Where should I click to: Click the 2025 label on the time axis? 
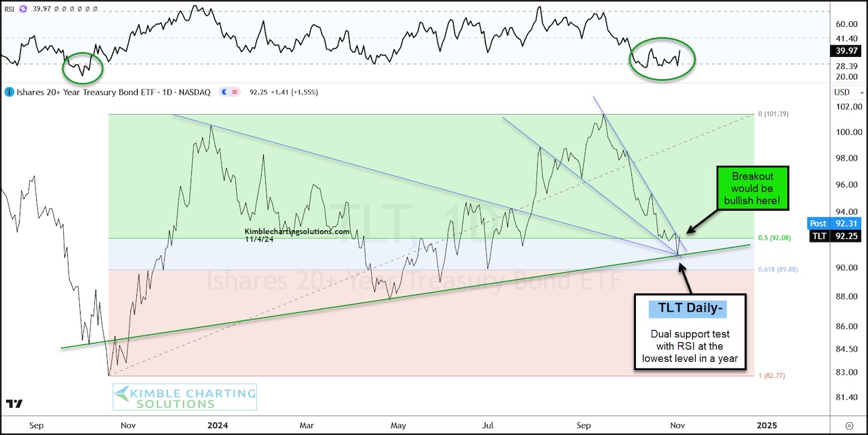coord(766,426)
